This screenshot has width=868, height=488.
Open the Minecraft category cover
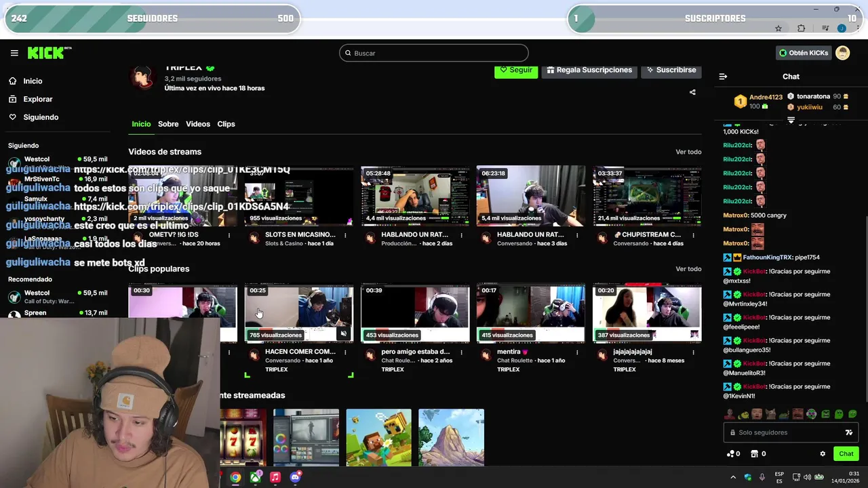[378, 437]
